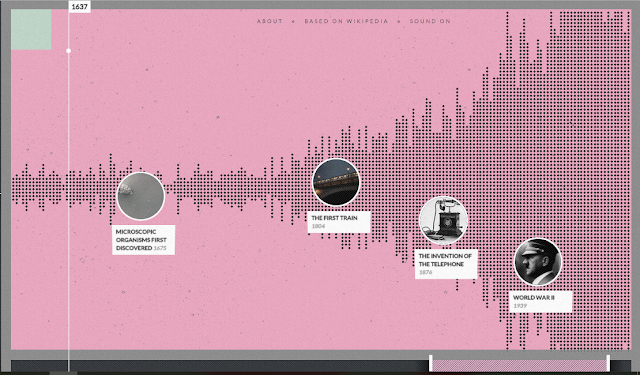The width and height of the screenshot is (640, 375).
Task: Click the white dot on timeline cursor
Action: (69, 51)
